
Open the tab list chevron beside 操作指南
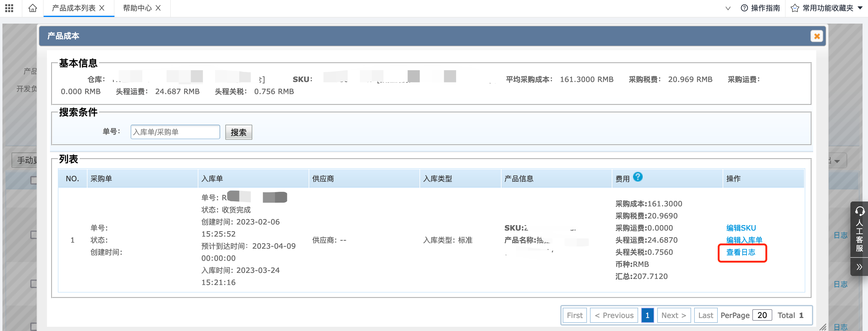[728, 8]
